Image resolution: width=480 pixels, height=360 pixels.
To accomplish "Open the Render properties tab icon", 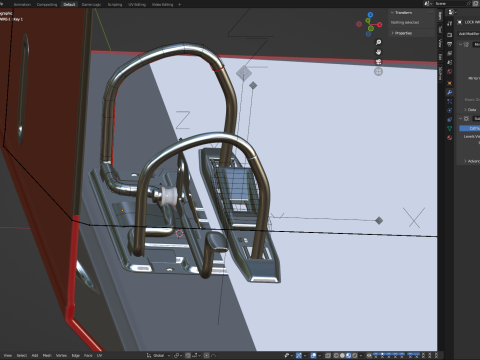I will (x=450, y=35).
